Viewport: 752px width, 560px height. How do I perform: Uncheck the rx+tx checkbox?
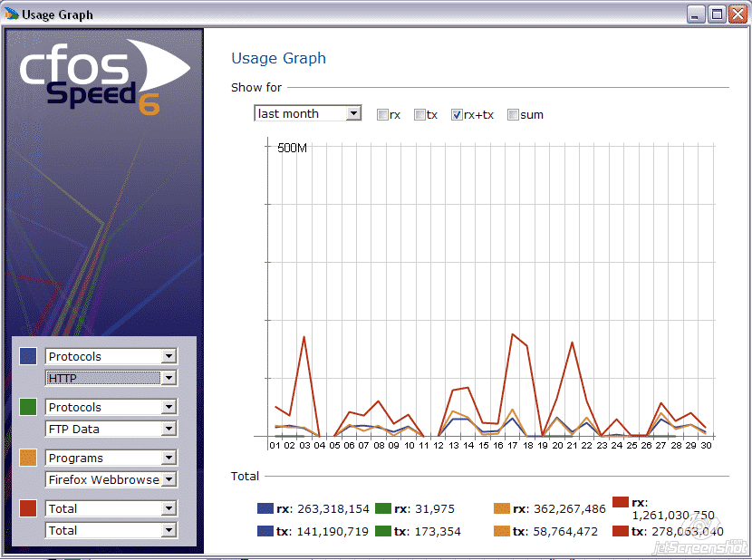458,115
